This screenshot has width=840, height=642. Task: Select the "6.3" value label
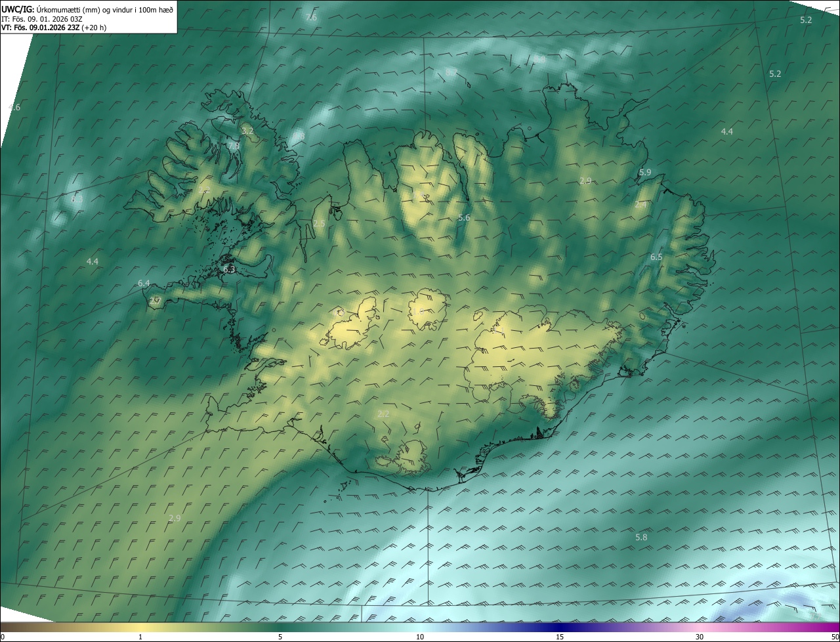pyautogui.click(x=229, y=269)
